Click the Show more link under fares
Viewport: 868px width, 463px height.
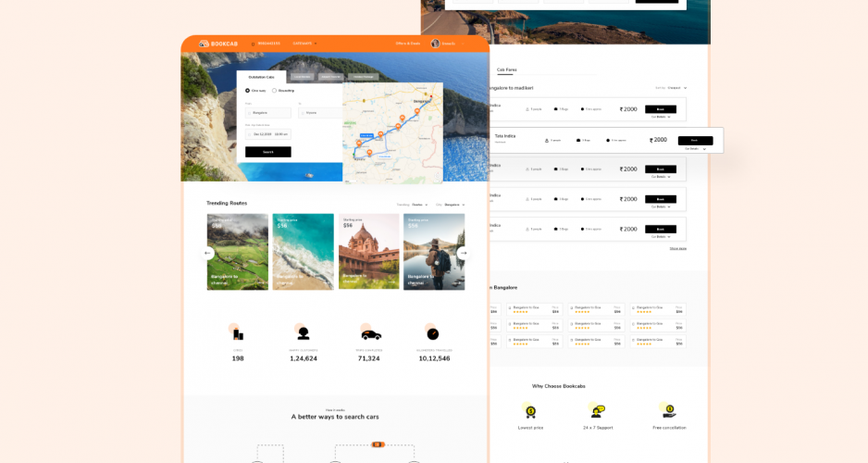677,249
